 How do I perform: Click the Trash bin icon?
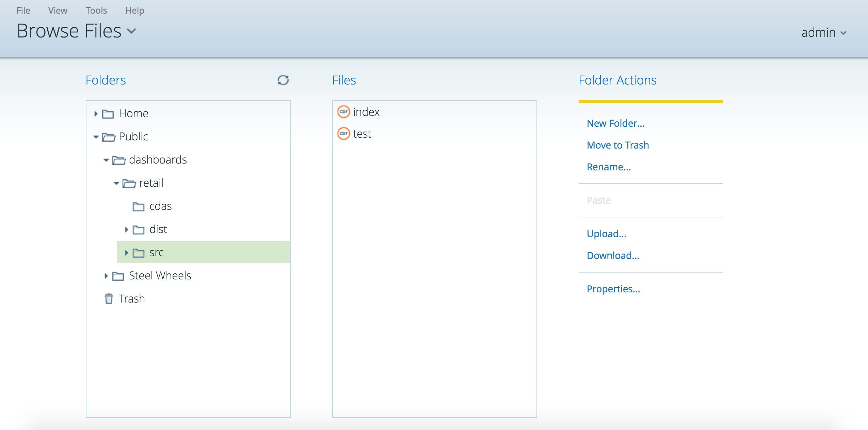click(x=109, y=298)
